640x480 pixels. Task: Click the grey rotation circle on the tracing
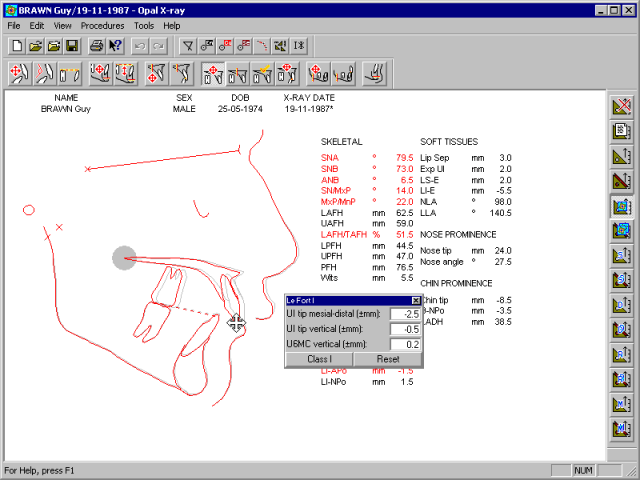[124, 258]
